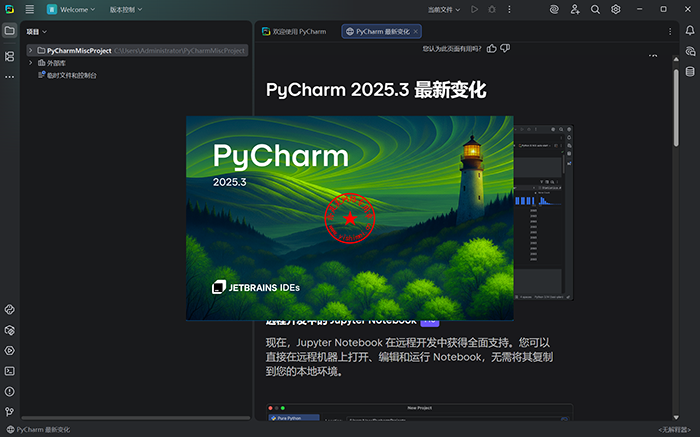The image size is (700, 437).
Task: Expand the PyCharmMiscProject tree node
Action: coord(29,50)
